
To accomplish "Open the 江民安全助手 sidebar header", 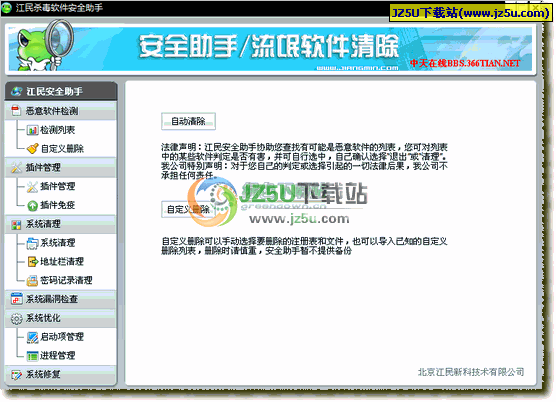I will [61, 91].
